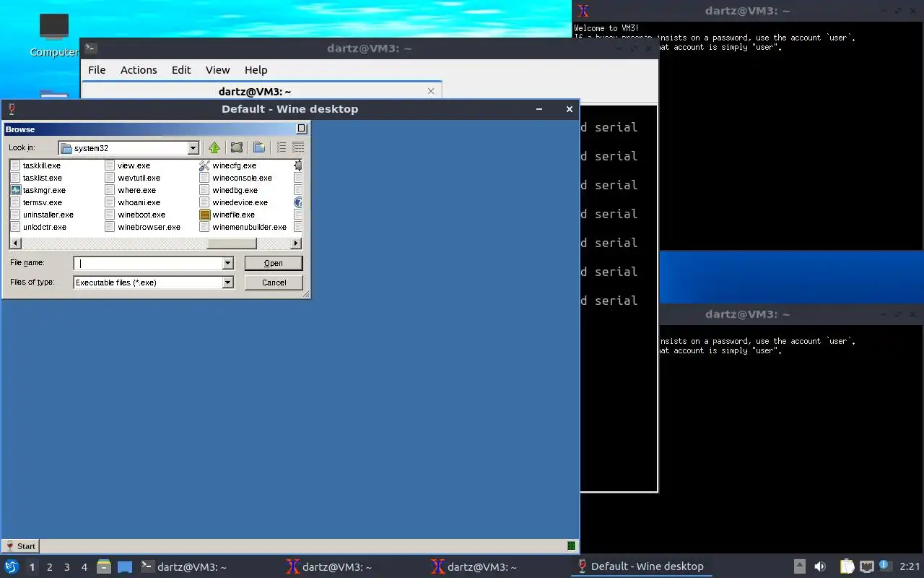924x578 pixels.
Task: Click the file list scrollbar left arrow
Action: [x=14, y=243]
